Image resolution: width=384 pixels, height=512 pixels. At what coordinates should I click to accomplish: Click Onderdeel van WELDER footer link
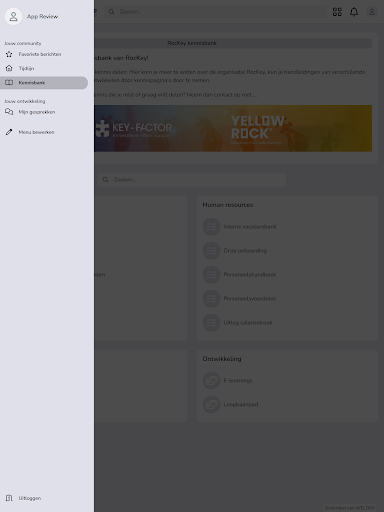[x=350, y=508]
